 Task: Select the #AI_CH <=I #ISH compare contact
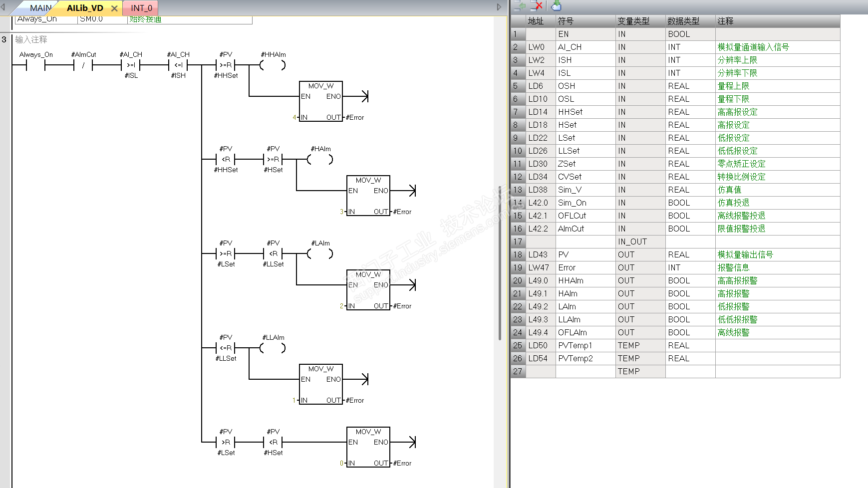pyautogui.click(x=178, y=65)
